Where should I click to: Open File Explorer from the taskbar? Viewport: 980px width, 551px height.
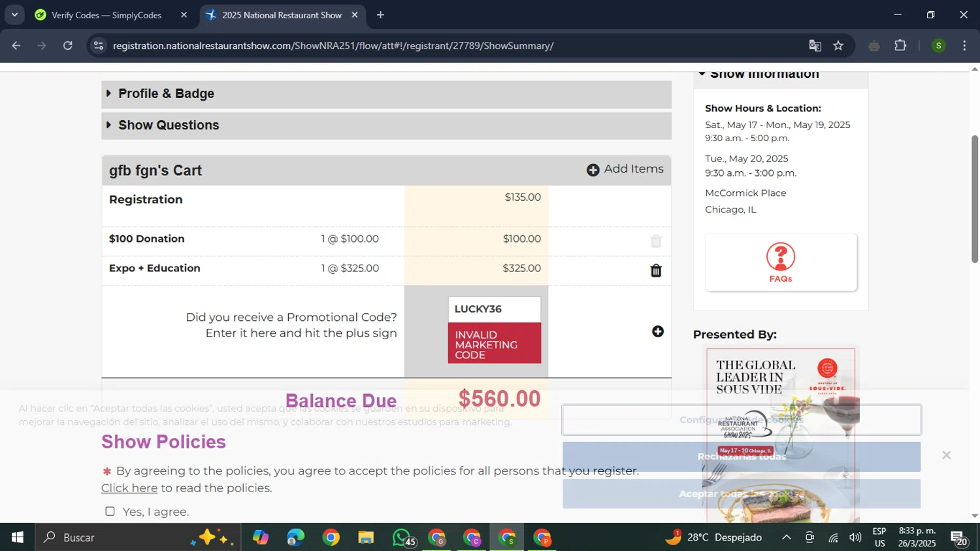[x=366, y=537]
